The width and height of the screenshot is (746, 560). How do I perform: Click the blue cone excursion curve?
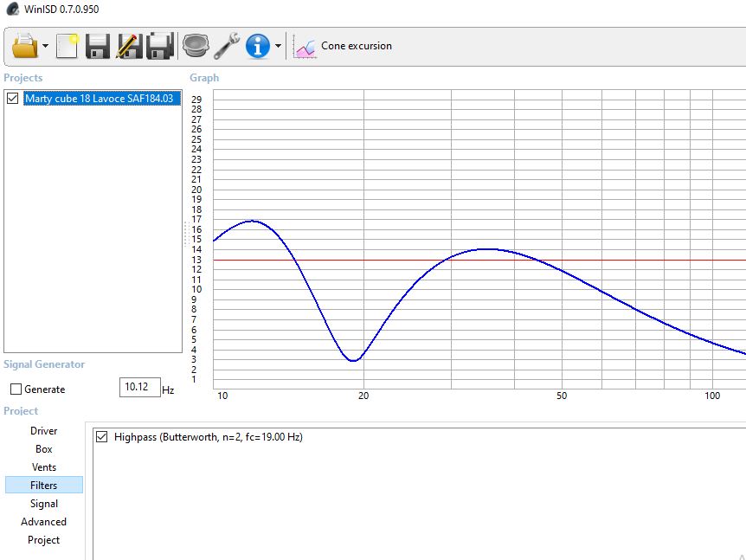[486, 248]
